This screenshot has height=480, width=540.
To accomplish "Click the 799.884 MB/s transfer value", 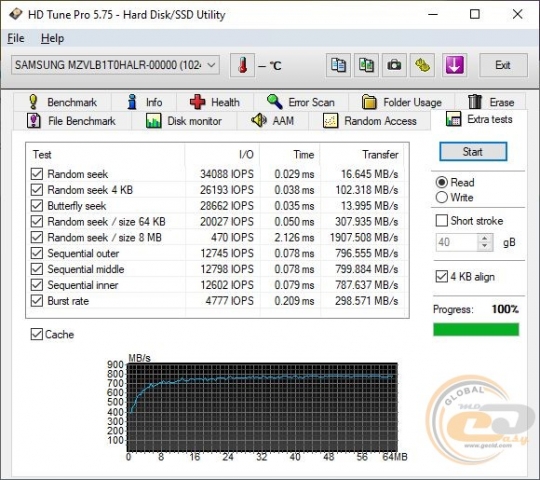I will pos(366,269).
